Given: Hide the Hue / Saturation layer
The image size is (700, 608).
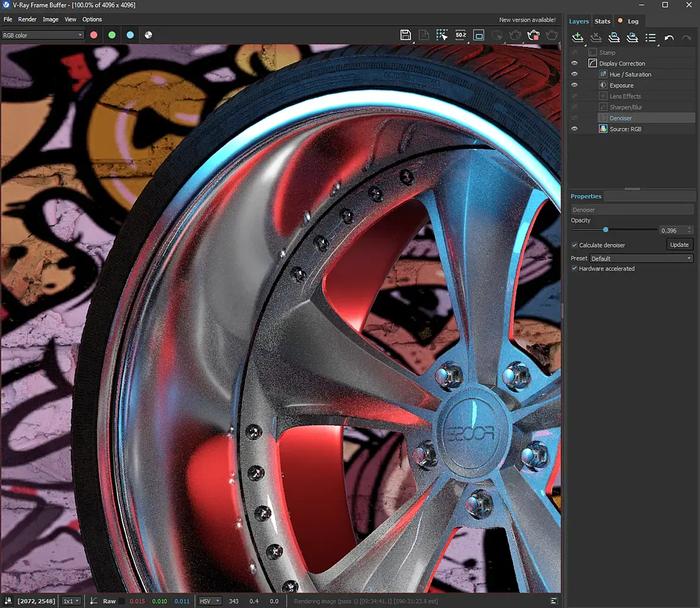Looking at the screenshot, I should click(x=575, y=74).
